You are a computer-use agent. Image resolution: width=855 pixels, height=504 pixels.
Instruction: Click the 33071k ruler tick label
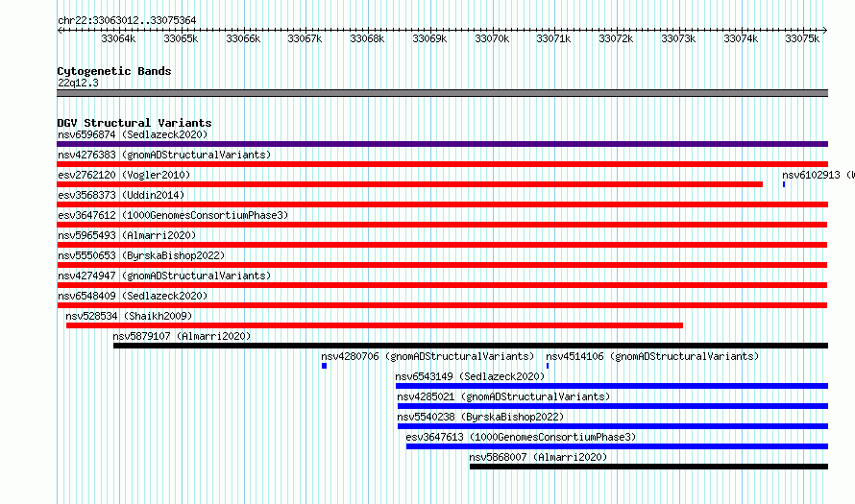[x=553, y=38]
